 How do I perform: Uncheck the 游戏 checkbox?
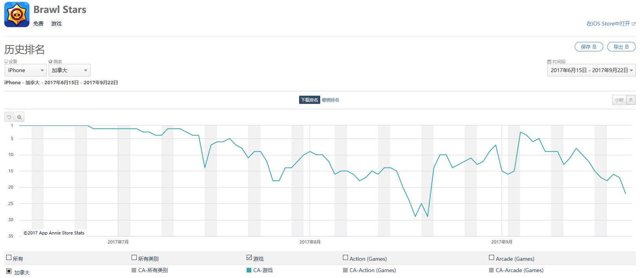click(x=249, y=258)
